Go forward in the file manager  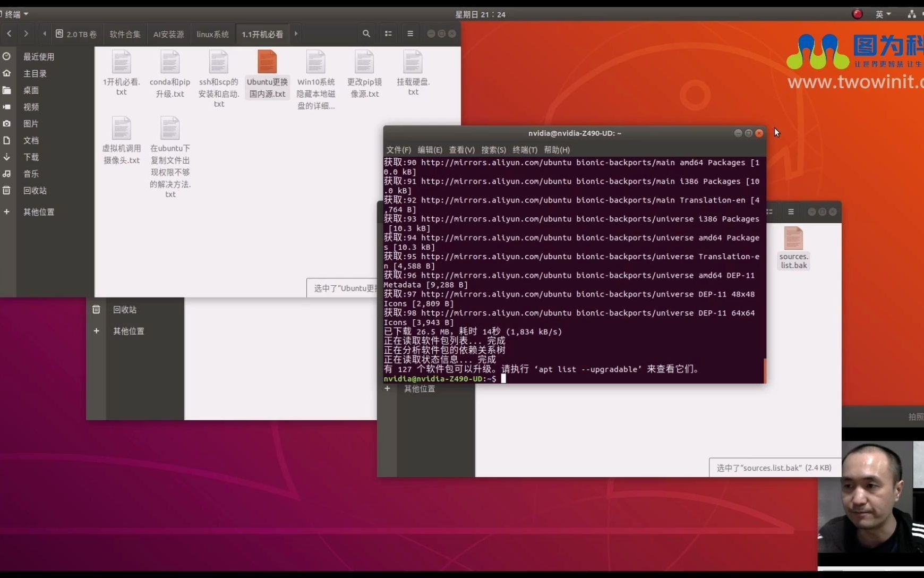26,33
